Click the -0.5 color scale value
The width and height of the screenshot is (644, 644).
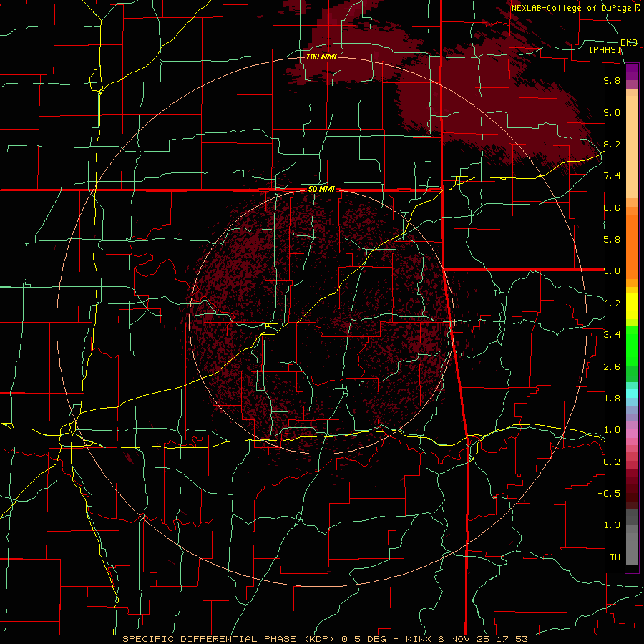pyautogui.click(x=609, y=494)
